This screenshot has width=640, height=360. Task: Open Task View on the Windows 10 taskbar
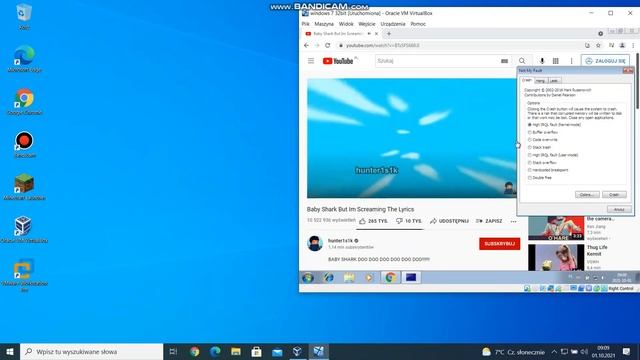[173, 351]
